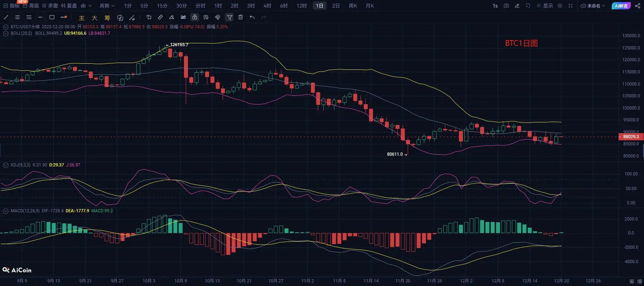Click the J:36.97 KDJ value
Image resolution: width=644 pixels, height=286 pixels.
pyautogui.click(x=73, y=165)
